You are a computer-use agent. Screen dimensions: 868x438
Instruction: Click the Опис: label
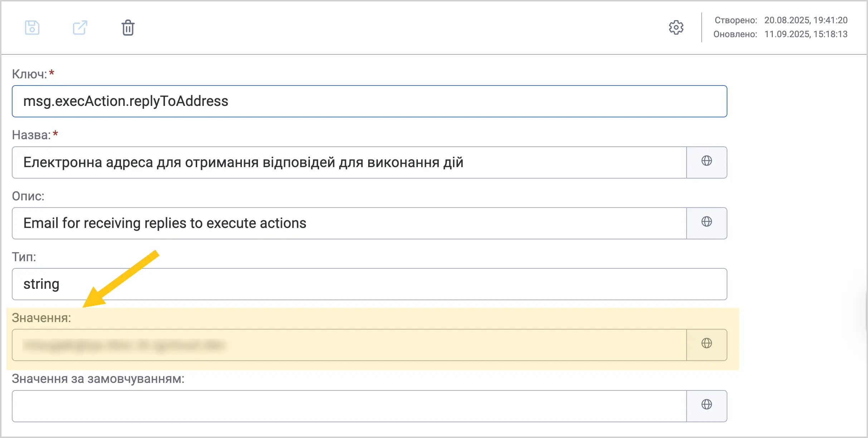tap(28, 196)
